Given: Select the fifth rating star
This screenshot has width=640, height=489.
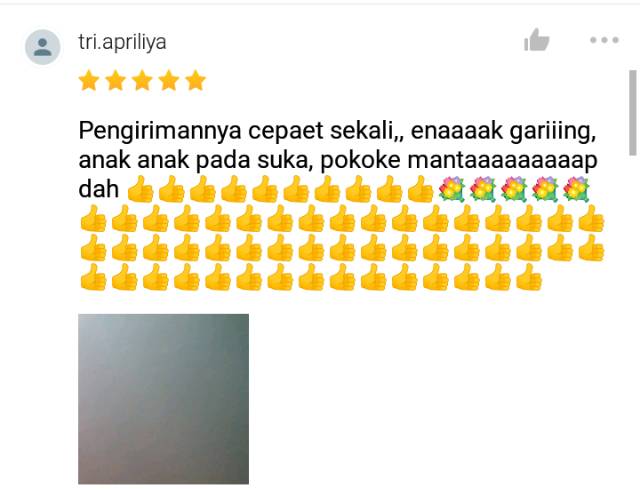Looking at the screenshot, I should [x=196, y=80].
